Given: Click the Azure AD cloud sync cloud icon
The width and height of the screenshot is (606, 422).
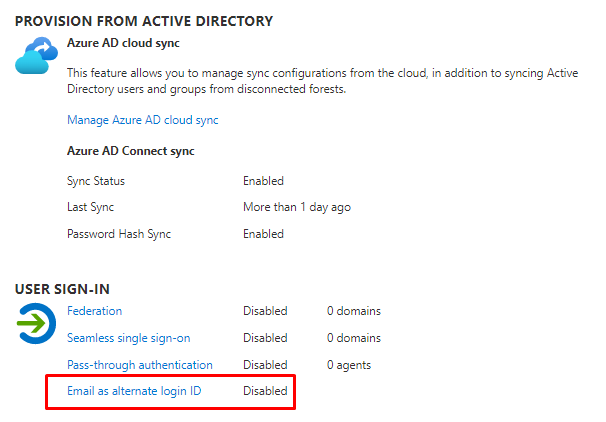Looking at the screenshot, I should tap(38, 57).
